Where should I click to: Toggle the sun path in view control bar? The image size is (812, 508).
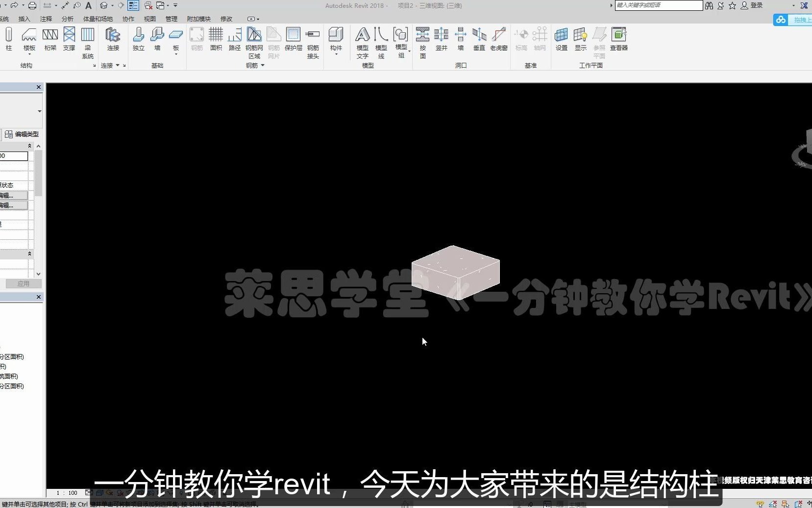click(109, 493)
